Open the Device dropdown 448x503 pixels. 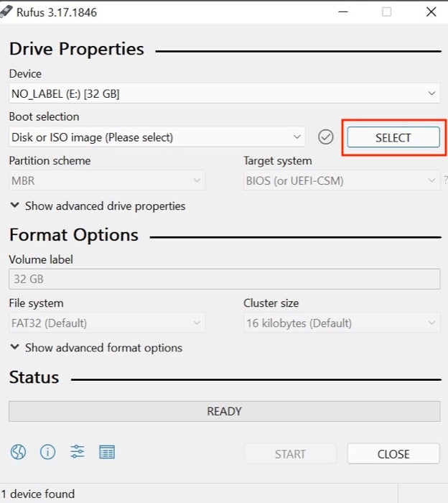[x=224, y=93]
